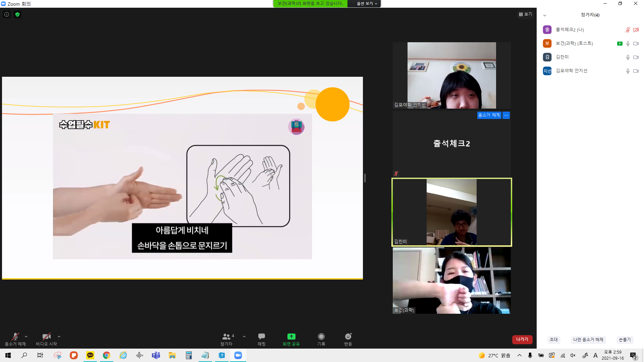Select the 김포야학 안지선 video thumbnail

point(451,75)
